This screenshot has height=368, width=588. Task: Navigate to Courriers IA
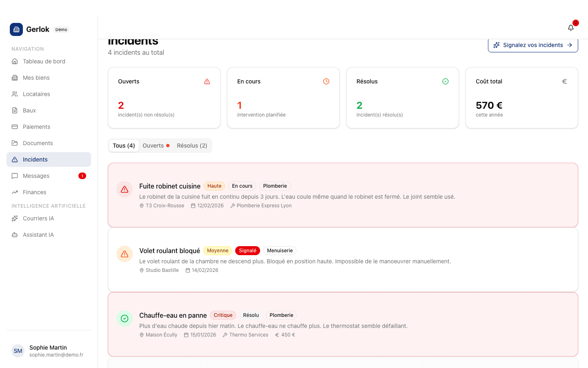pos(38,218)
